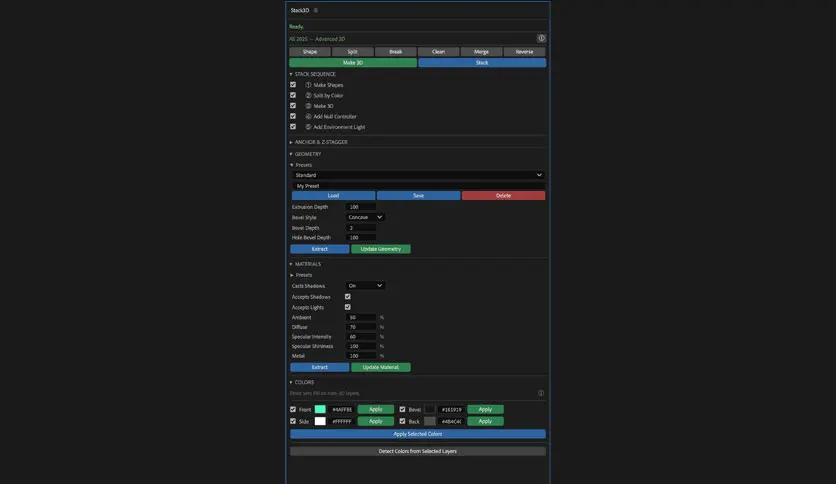Viewport: 836px width, 484px height.
Task: Click the Reverse button
Action: [x=525, y=52]
